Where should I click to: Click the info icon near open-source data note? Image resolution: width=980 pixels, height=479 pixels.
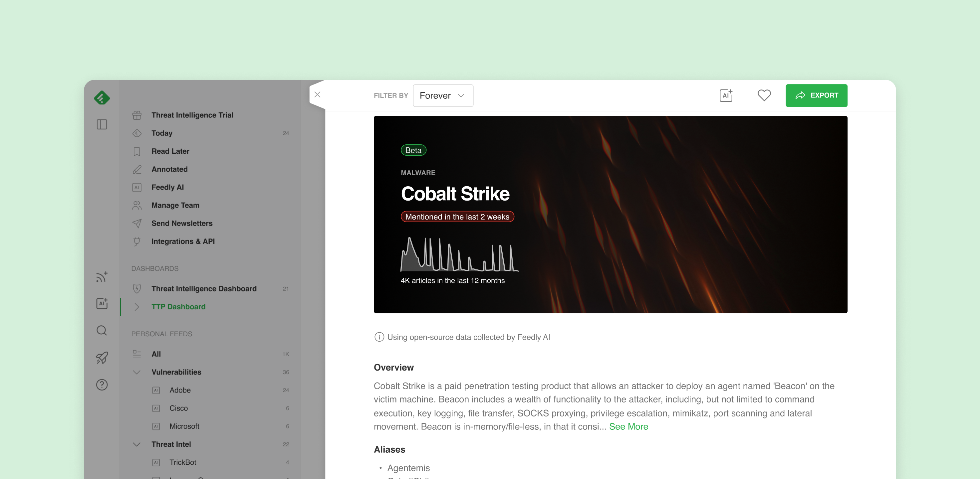click(x=379, y=337)
